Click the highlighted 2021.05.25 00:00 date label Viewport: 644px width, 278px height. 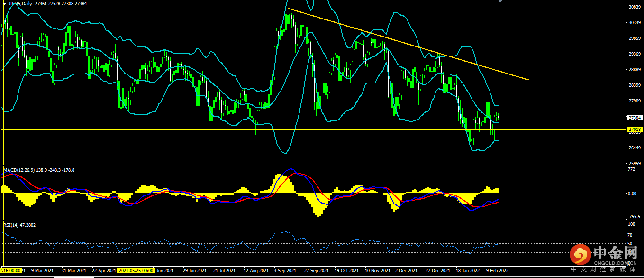[x=136, y=270]
